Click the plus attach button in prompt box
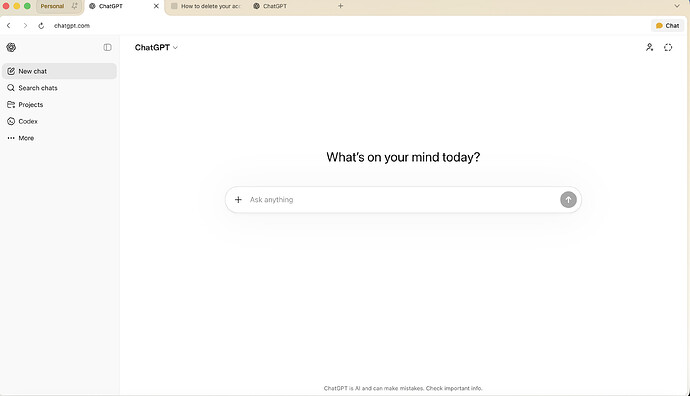This screenshot has width=690, height=396. pos(238,200)
